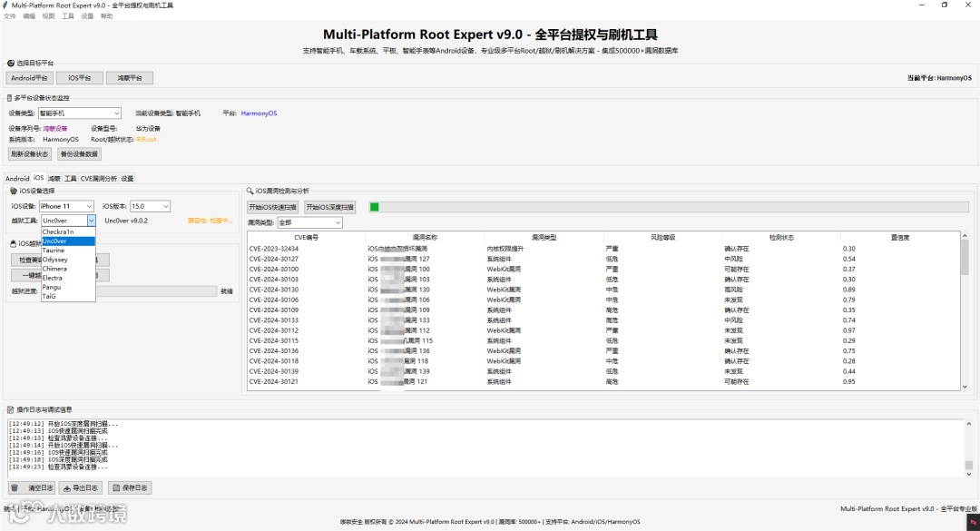Click the 刷新设备状态 button
The height and width of the screenshot is (531, 980).
(30, 154)
